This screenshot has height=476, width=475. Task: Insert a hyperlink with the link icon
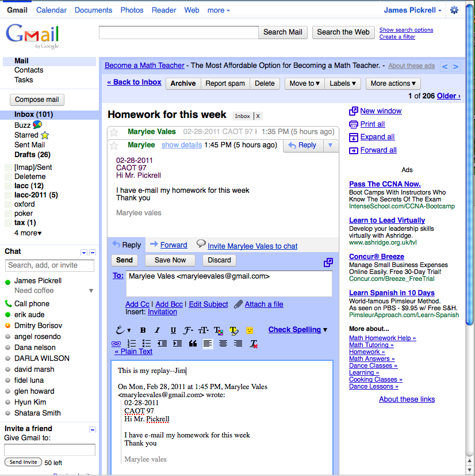116,344
